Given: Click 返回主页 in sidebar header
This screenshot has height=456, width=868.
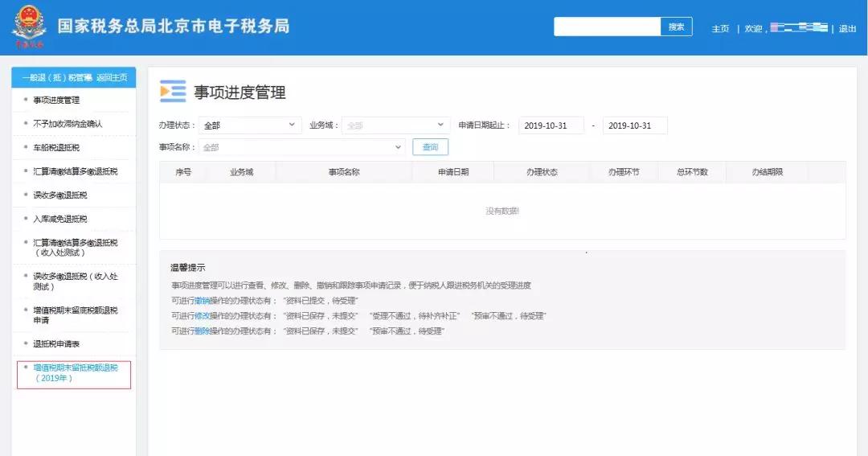Looking at the screenshot, I should (x=112, y=77).
